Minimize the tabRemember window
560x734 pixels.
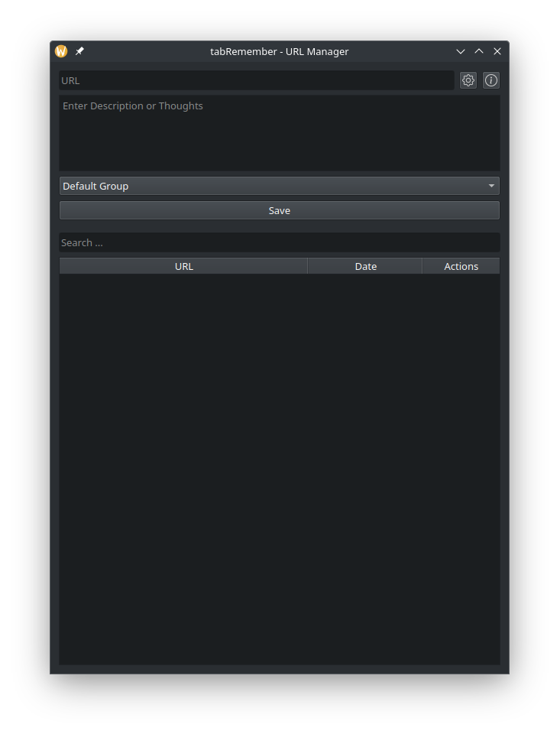click(x=461, y=51)
